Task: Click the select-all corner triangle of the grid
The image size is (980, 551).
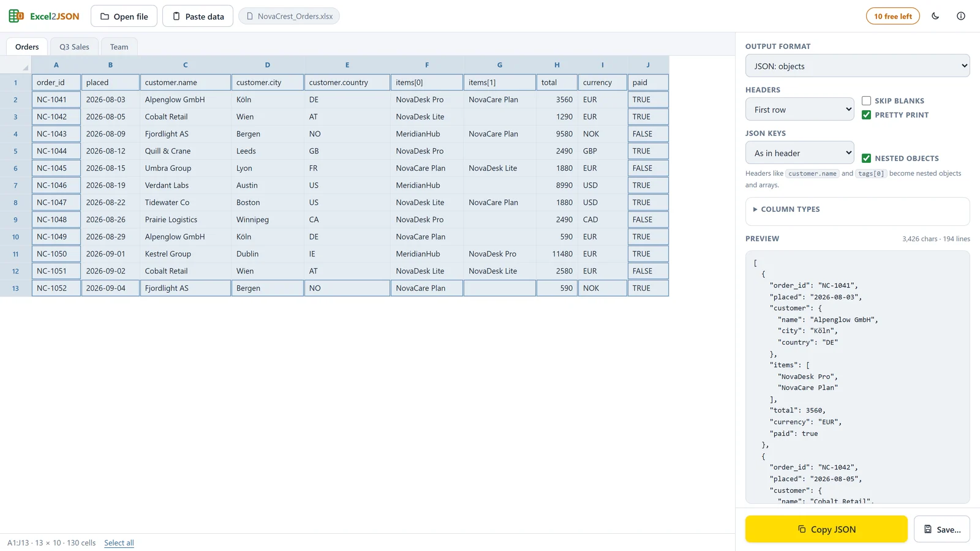Action: pyautogui.click(x=25, y=67)
